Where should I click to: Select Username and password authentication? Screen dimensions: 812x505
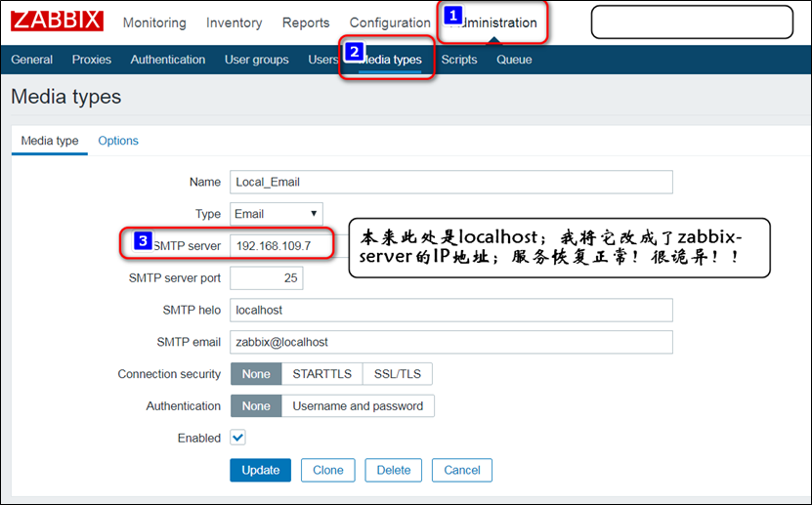358,406
